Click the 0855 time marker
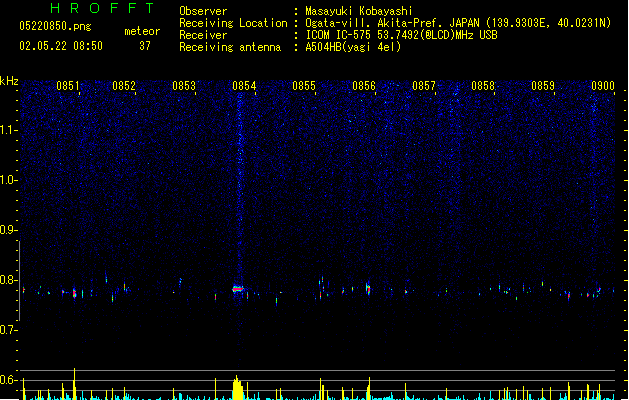This screenshot has height=400, width=629. [x=304, y=86]
